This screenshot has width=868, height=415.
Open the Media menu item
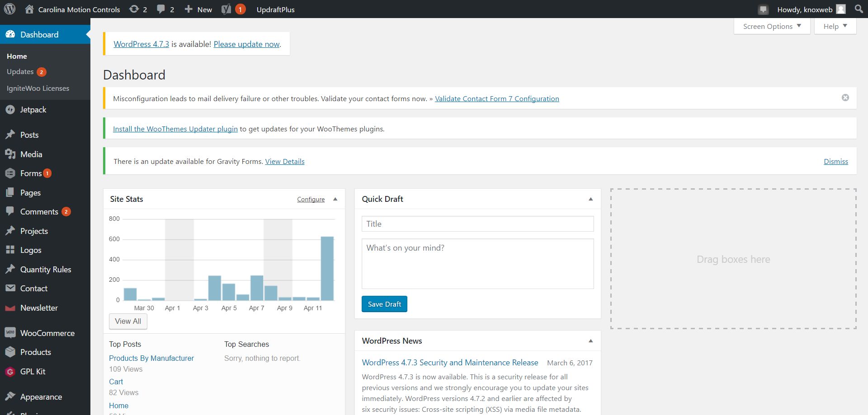point(31,154)
